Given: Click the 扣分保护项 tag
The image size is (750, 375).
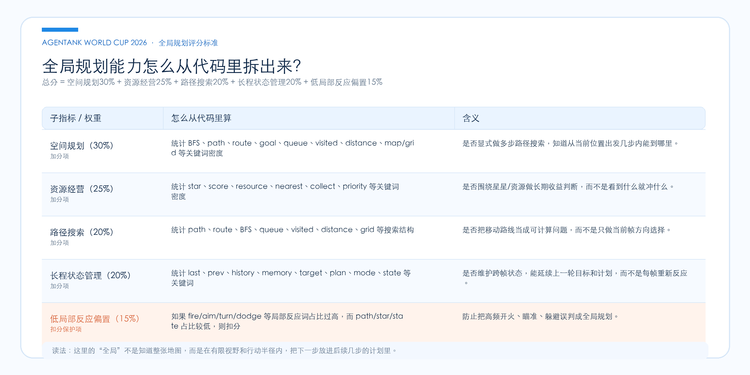Looking at the screenshot, I should [66, 330].
